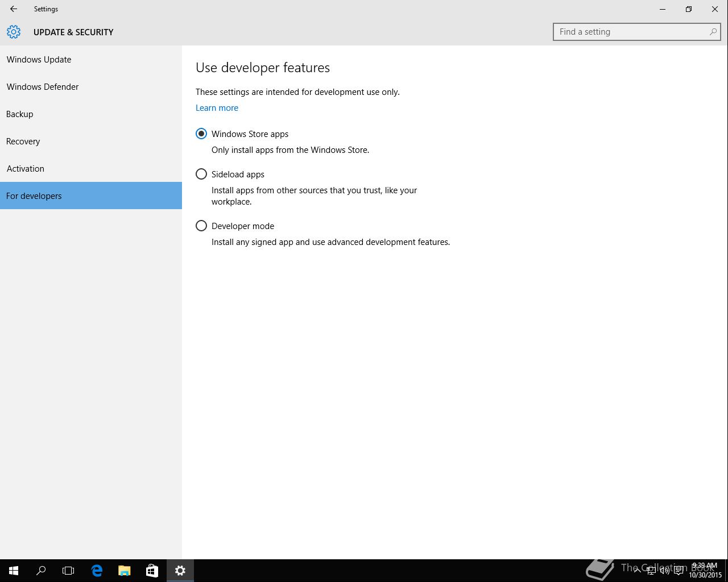Open the Activation settings page

pos(26,169)
